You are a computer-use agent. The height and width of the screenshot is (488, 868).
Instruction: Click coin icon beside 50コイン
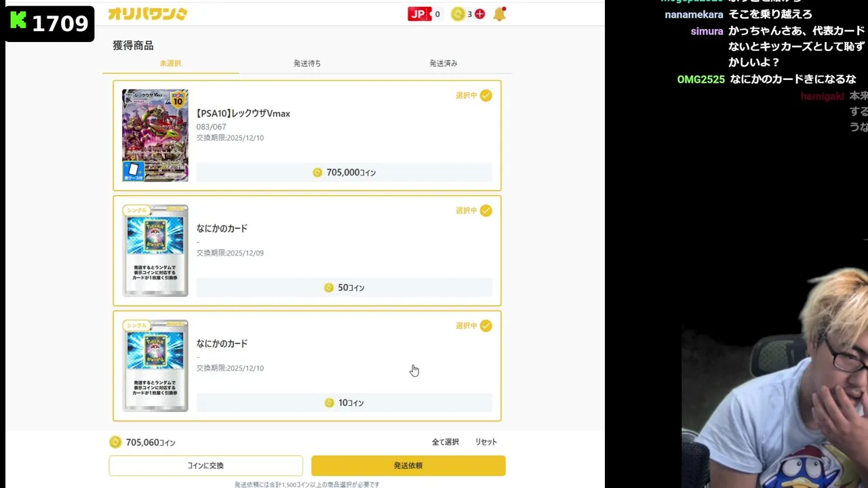(x=329, y=288)
